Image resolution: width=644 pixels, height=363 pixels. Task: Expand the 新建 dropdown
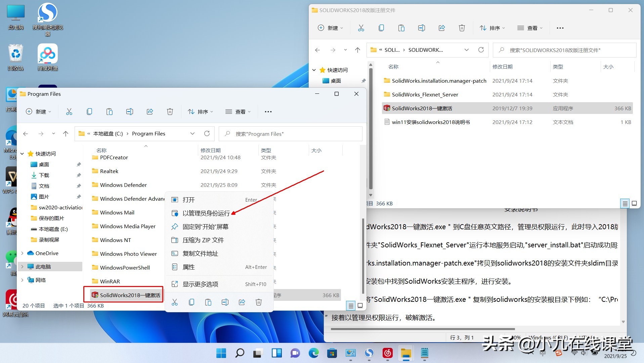(x=39, y=112)
